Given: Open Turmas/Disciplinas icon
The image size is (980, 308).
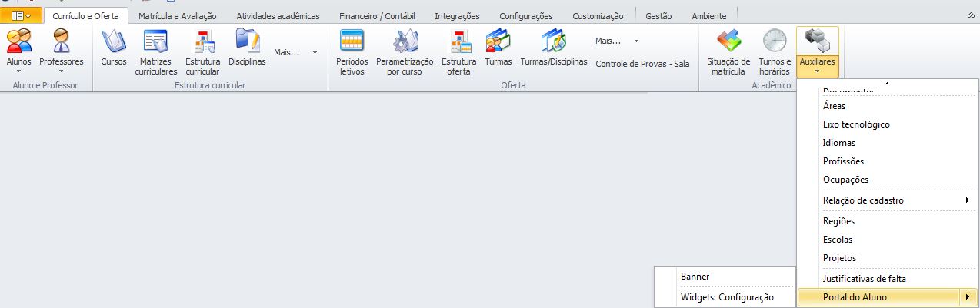Looking at the screenshot, I should 554,41.
